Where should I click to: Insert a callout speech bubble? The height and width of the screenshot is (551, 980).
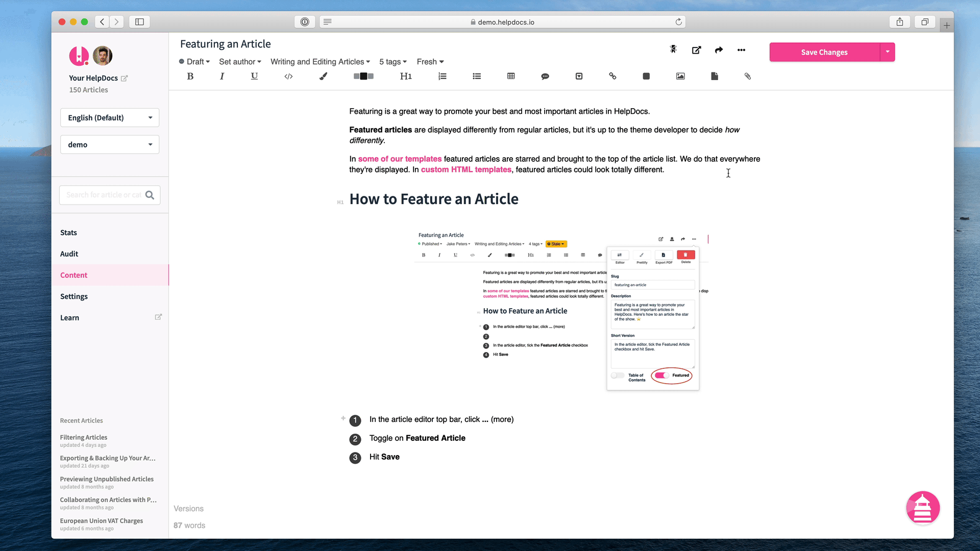point(545,76)
